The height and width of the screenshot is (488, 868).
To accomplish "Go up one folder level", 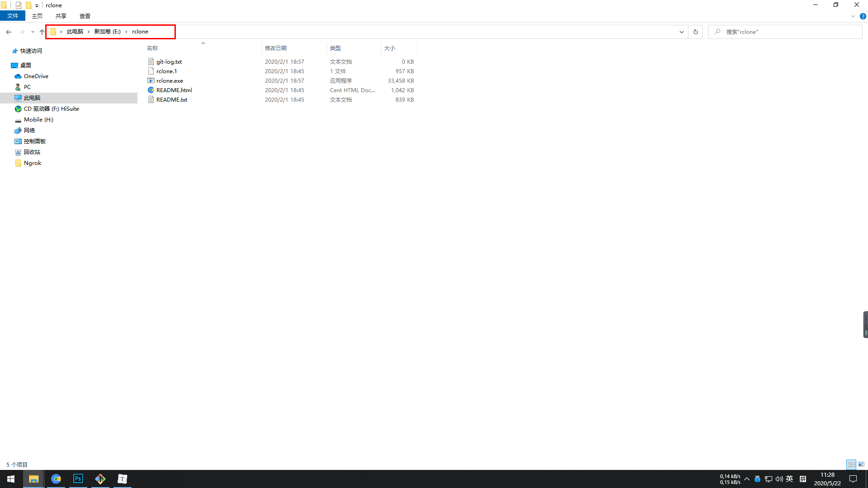I will [x=42, y=32].
